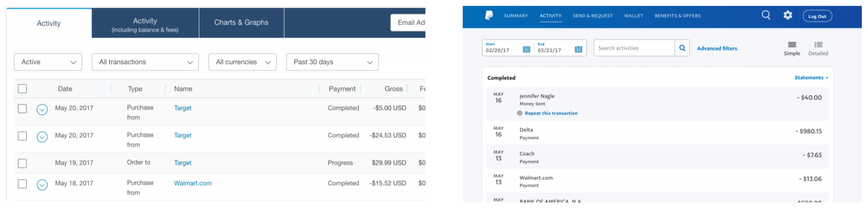Open the Past 30 days dropdown

point(332,62)
